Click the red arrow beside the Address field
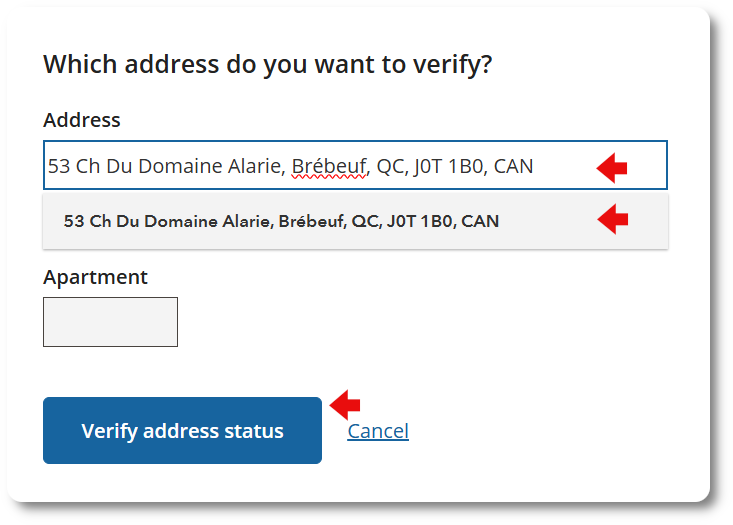 pyautogui.click(x=612, y=168)
